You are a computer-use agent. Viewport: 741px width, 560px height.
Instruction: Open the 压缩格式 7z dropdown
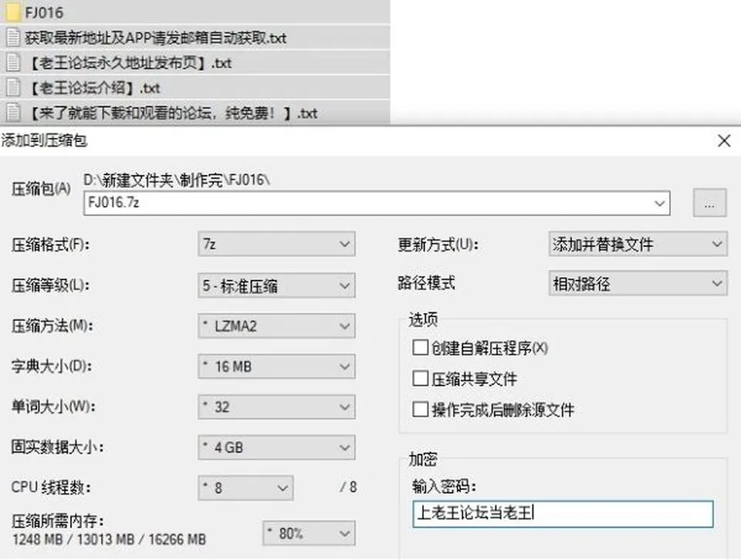[x=276, y=244]
